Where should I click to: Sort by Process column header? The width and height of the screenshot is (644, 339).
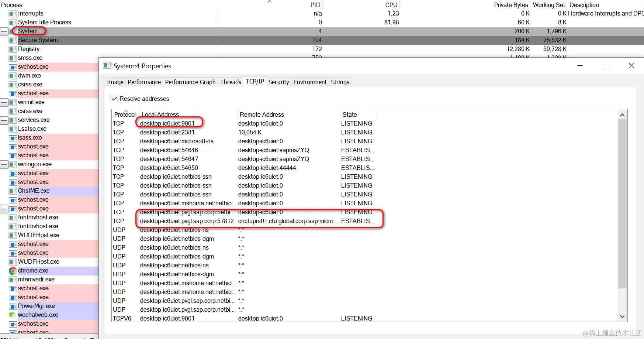(x=108, y=5)
